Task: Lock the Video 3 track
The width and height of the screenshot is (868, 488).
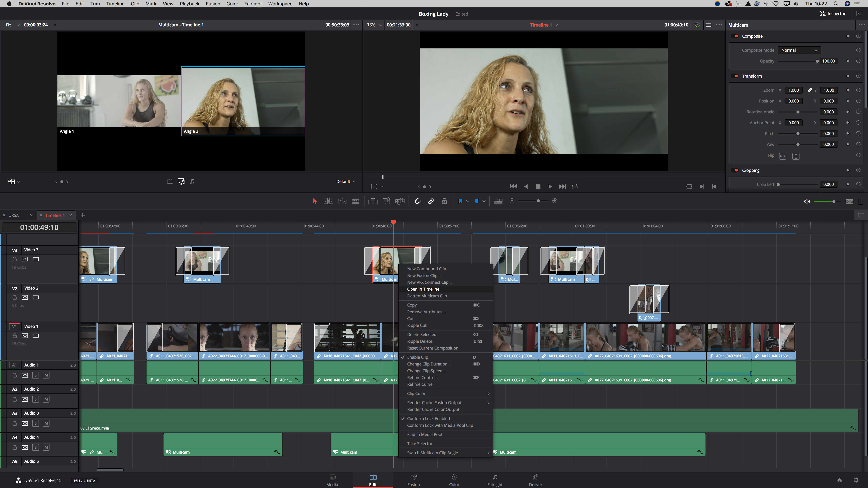Action: [14, 259]
